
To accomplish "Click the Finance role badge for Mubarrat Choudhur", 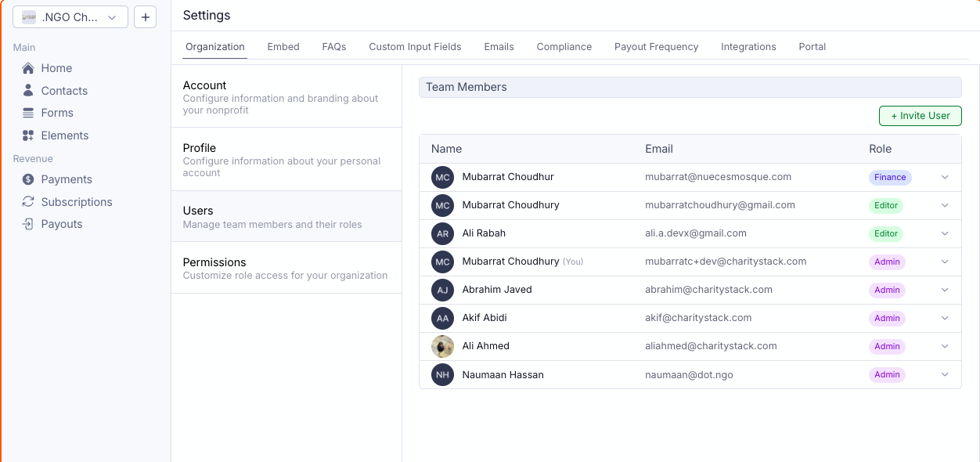I will 890,177.
